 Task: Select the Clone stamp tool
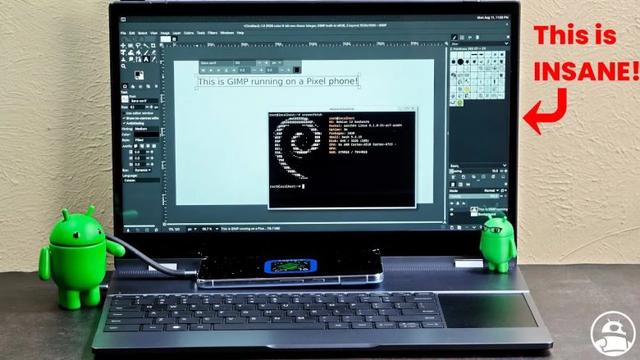(x=123, y=59)
